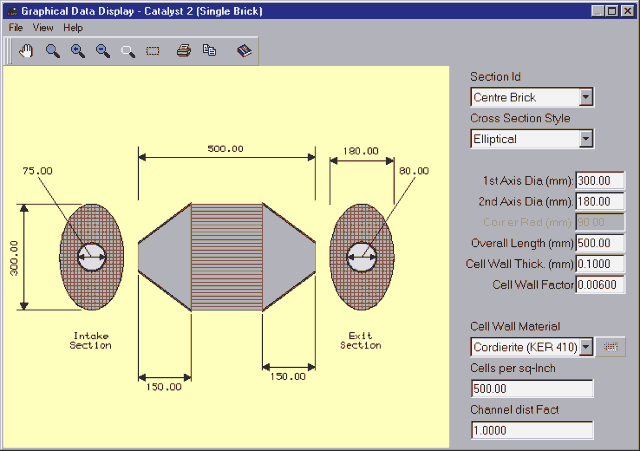640x451 pixels.
Task: Edit the Cells per sq-Inch field
Action: (532, 389)
